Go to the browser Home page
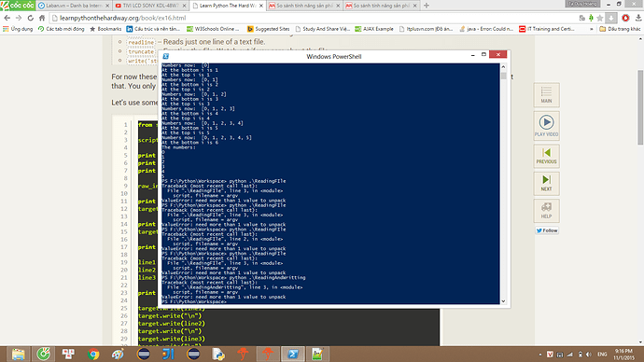644x362 pixels. click(42, 18)
